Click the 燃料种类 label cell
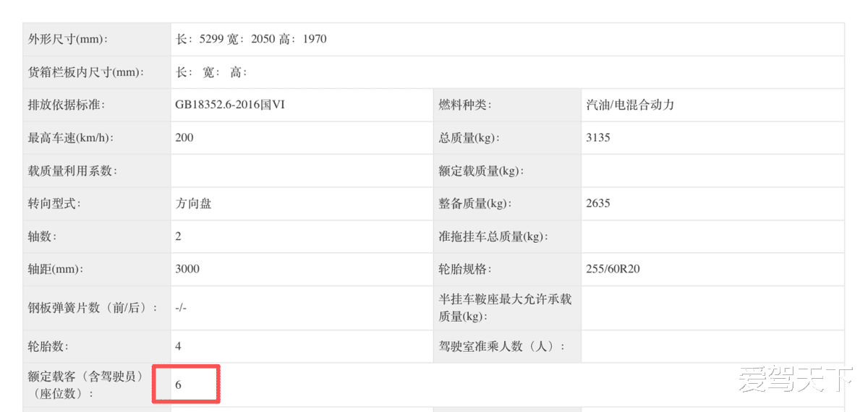 pos(465,105)
